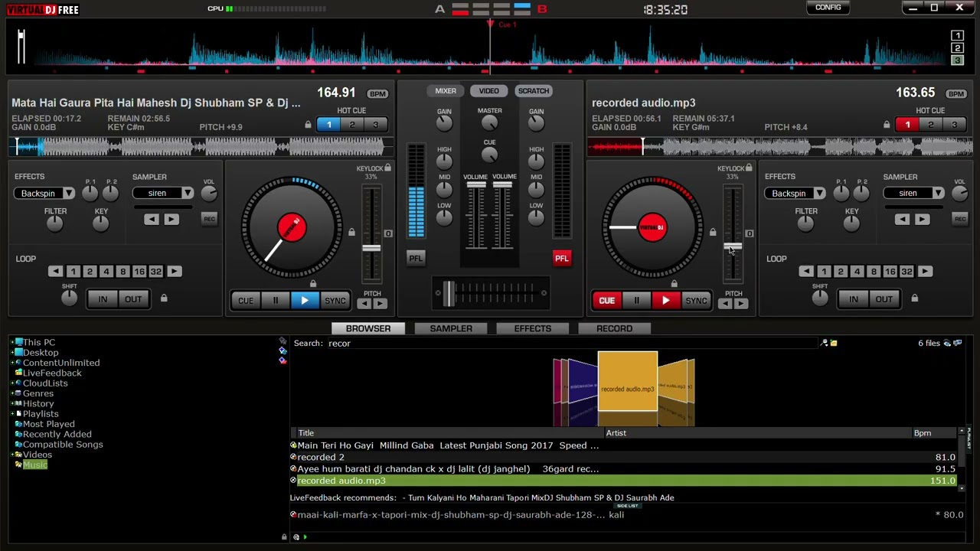Toggle right deck loop lock

[x=914, y=298]
